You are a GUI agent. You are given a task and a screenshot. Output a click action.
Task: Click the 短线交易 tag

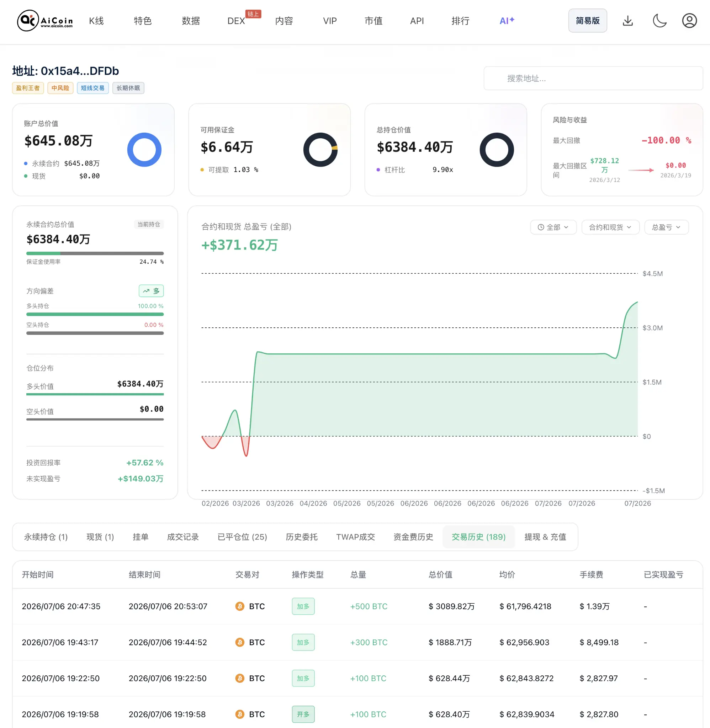tap(93, 88)
